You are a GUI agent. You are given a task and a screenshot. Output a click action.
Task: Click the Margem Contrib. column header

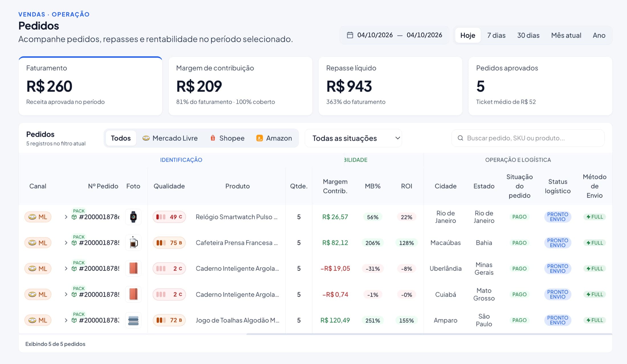(x=335, y=186)
